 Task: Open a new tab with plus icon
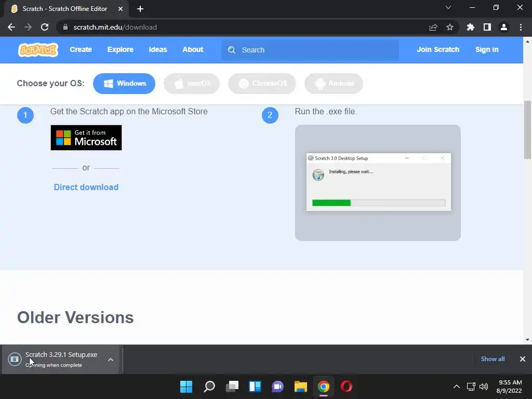point(140,9)
